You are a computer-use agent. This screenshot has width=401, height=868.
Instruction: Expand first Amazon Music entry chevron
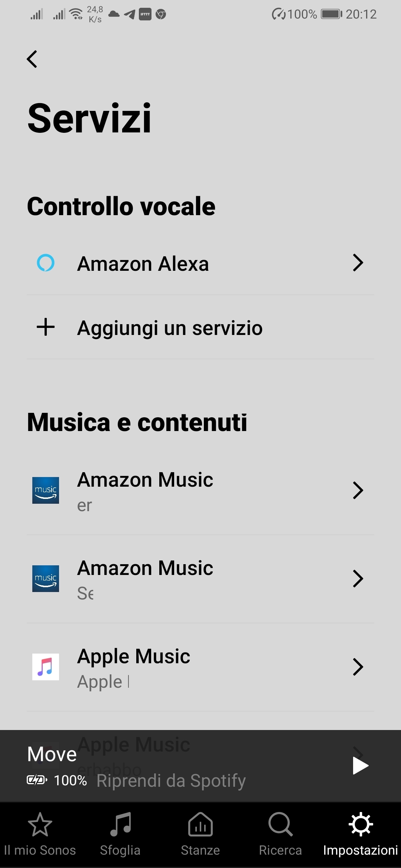pos(358,490)
